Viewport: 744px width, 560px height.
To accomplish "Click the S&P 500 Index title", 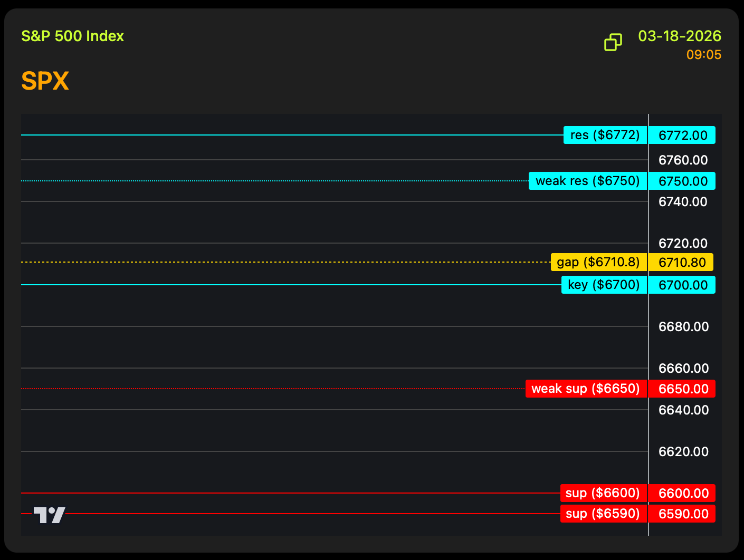I will pos(73,36).
